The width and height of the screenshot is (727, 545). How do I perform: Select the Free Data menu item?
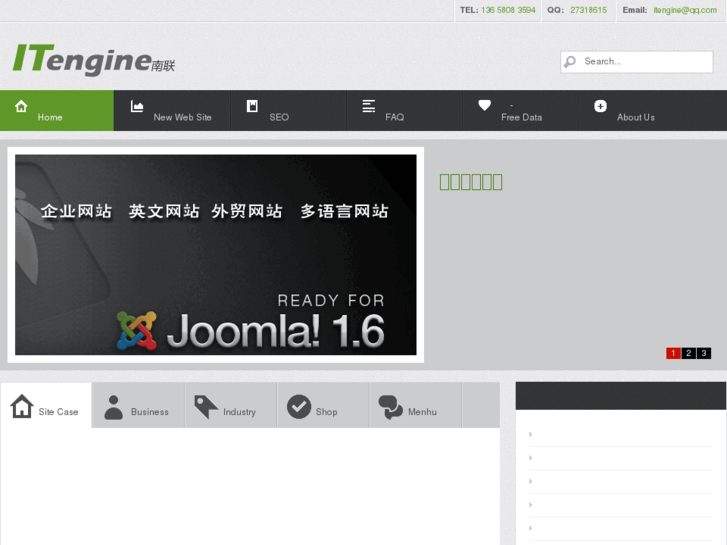[520, 110]
